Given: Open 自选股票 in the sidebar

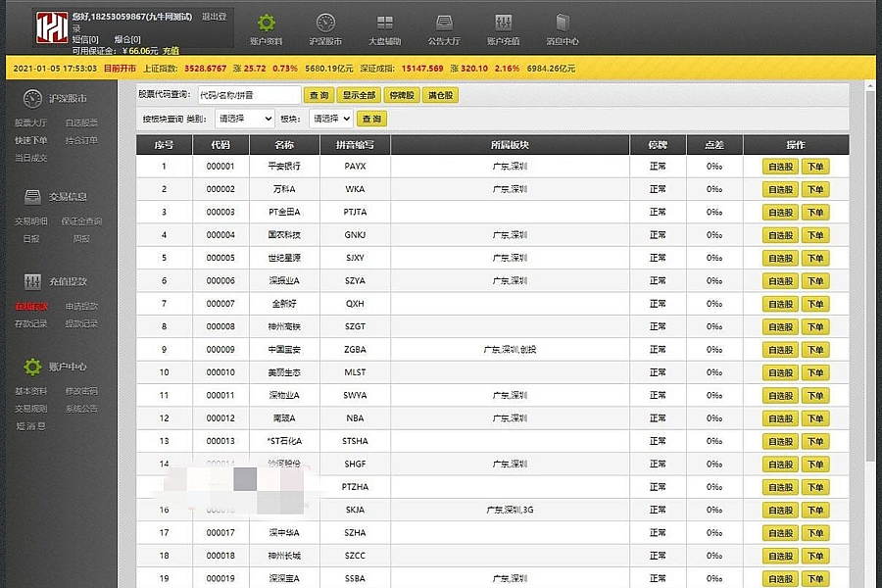Looking at the screenshot, I should click(81, 122).
